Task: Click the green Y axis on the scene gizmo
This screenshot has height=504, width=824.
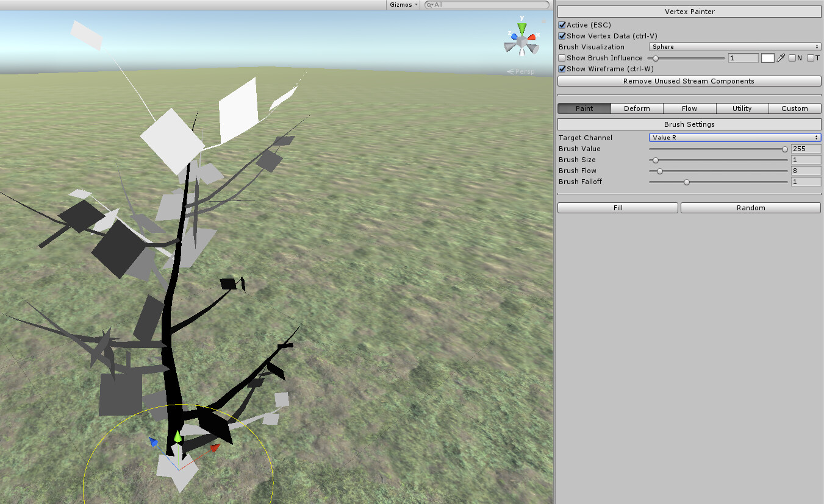Action: pos(522,27)
